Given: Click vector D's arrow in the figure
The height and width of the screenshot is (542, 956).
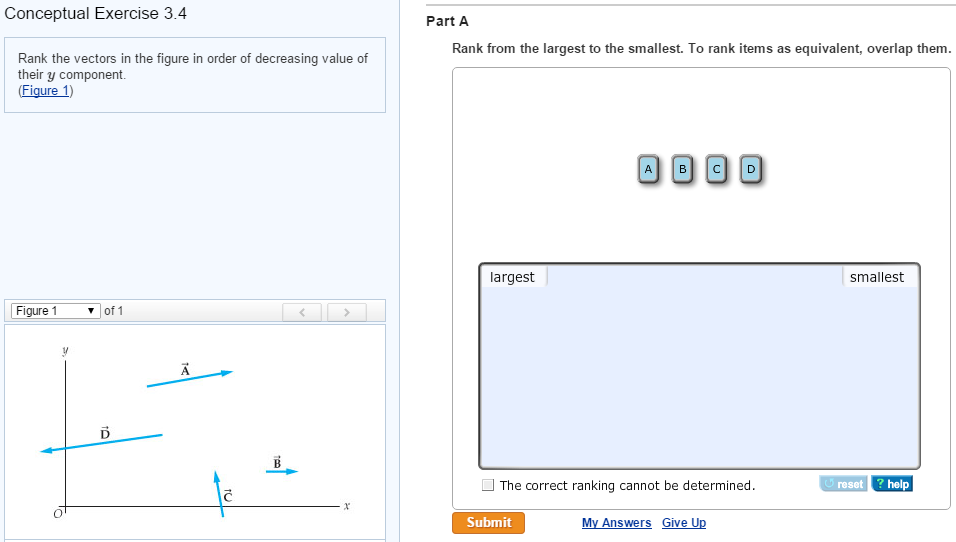Looking at the screenshot, I should coord(101,442).
